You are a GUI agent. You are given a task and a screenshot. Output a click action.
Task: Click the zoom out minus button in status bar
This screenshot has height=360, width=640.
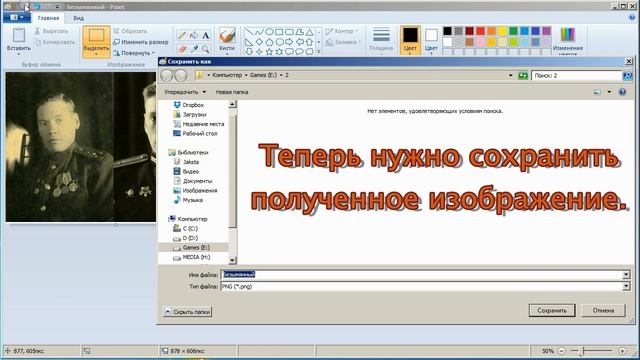tap(562, 351)
